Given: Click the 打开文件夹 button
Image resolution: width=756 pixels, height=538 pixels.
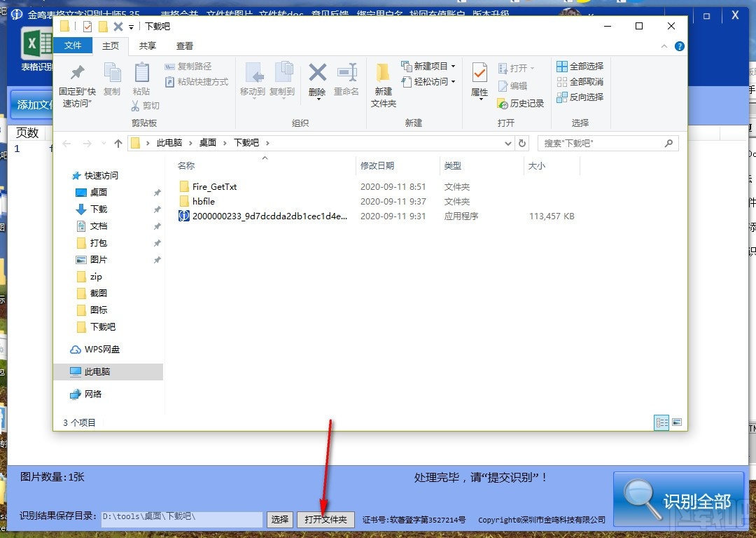Looking at the screenshot, I should click(325, 520).
